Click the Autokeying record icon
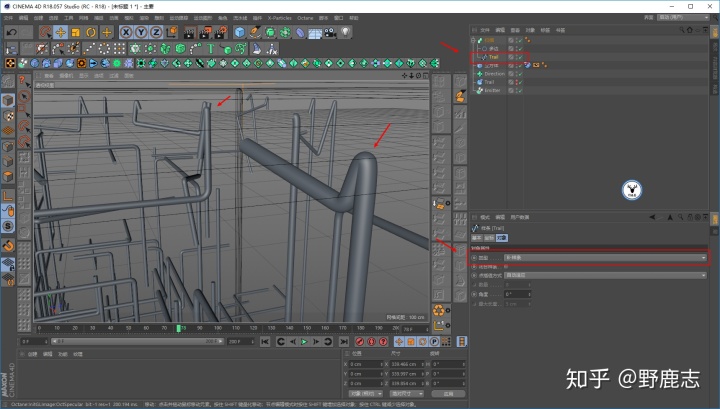Image resolution: width=720 pixels, height=409 pixels. pyautogui.click(x=371, y=342)
